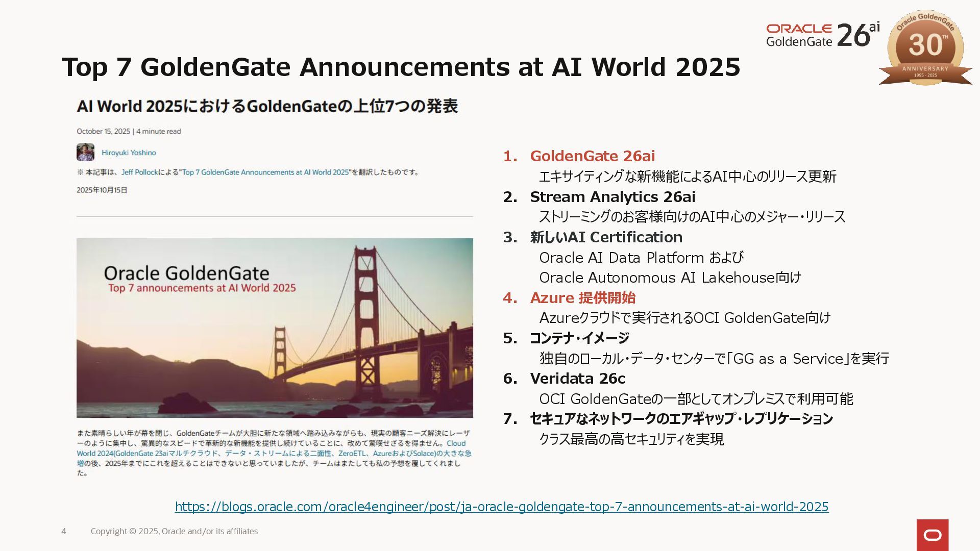Viewport: 980px width, 551px height.
Task: Click the 新しいAI Certification list item
Action: (x=606, y=237)
